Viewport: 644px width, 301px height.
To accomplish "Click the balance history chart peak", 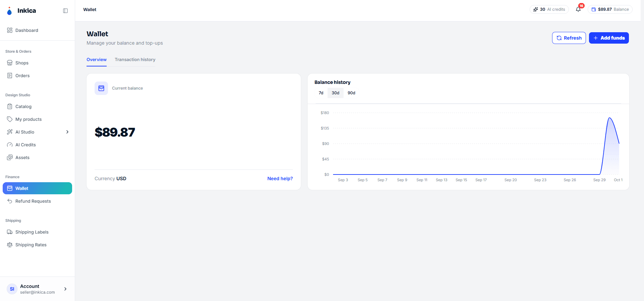I will (x=610, y=118).
